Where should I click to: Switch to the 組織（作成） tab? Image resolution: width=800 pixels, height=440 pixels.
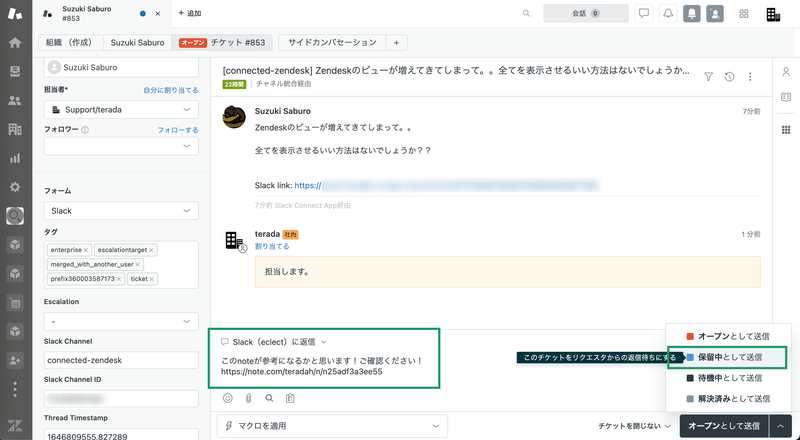(x=71, y=42)
